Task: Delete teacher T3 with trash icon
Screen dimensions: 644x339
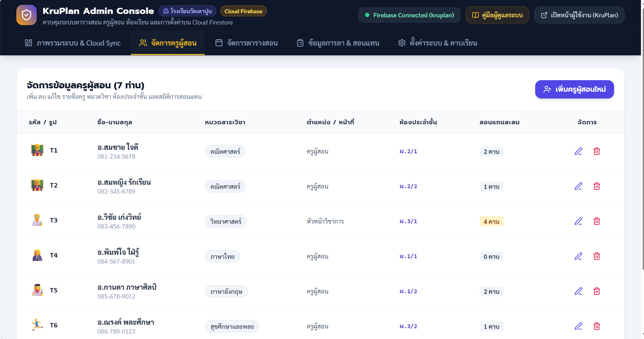Action: pyautogui.click(x=597, y=221)
